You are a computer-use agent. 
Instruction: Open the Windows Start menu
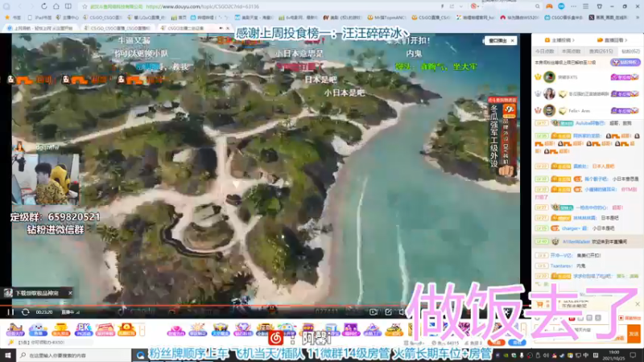point(8,355)
